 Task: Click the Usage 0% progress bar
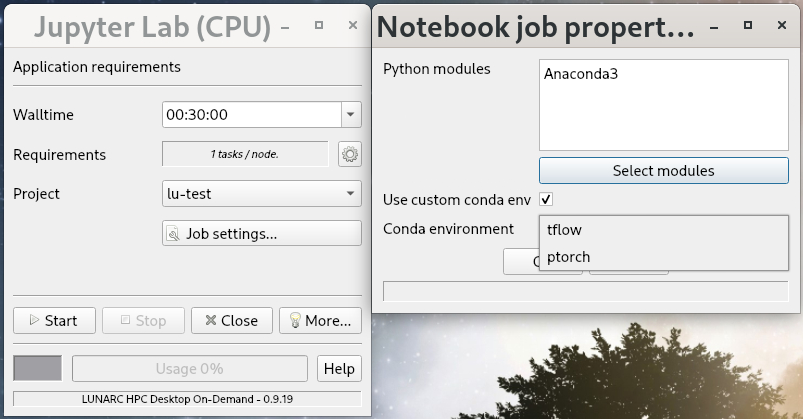pyautogui.click(x=189, y=369)
